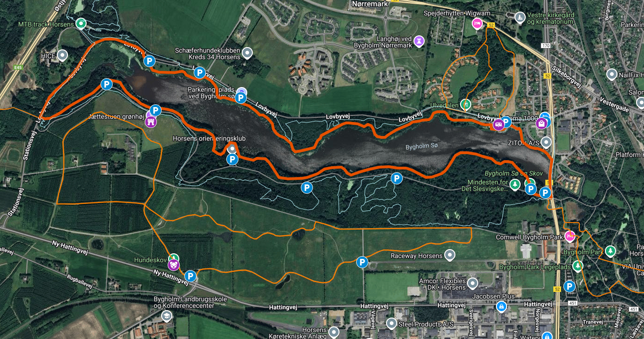The image size is (644, 339).
Task: Select the HICE gray location pin
Action: coord(62,55)
